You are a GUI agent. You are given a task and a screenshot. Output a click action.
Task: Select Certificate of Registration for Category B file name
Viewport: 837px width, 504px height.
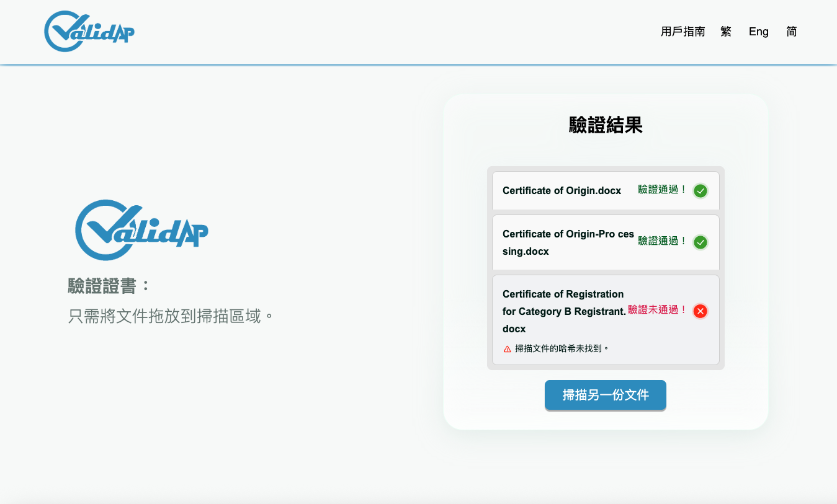point(563,311)
